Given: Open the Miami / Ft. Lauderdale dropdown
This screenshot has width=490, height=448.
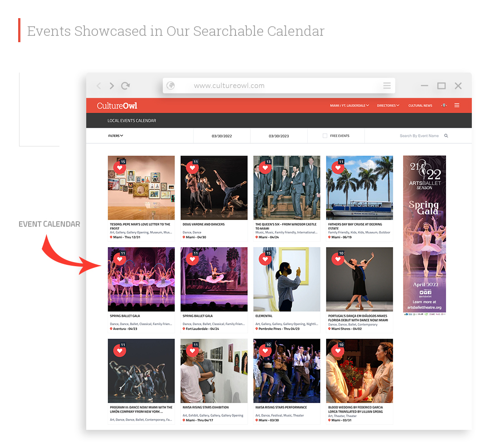Looking at the screenshot, I should point(349,106).
